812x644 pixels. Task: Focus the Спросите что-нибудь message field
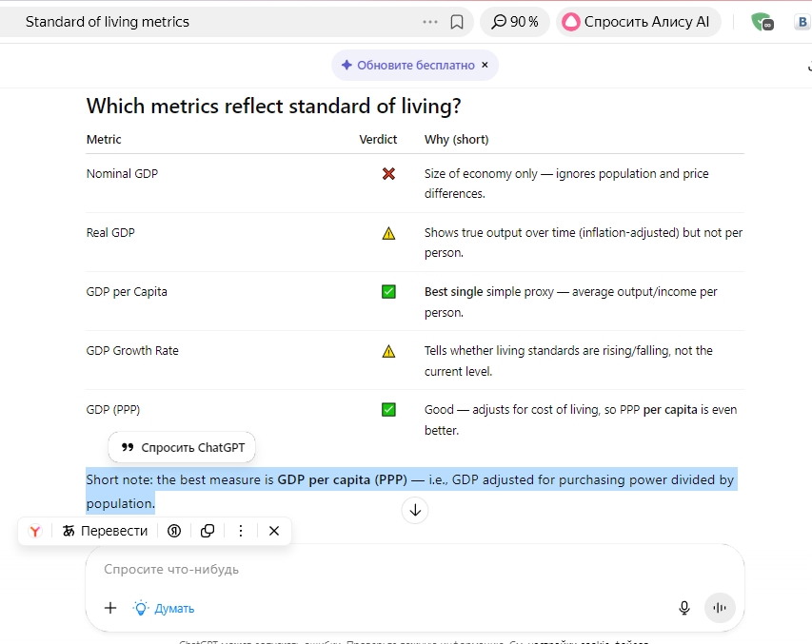pos(414,570)
